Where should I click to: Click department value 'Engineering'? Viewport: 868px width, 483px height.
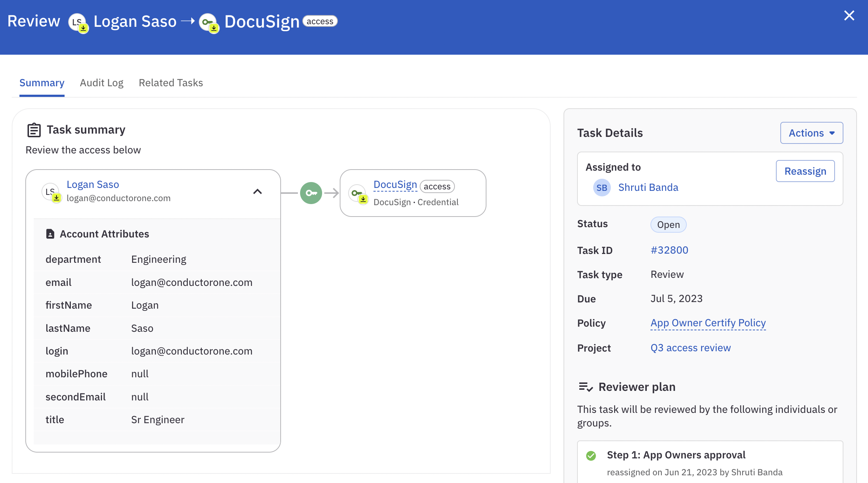[159, 259]
